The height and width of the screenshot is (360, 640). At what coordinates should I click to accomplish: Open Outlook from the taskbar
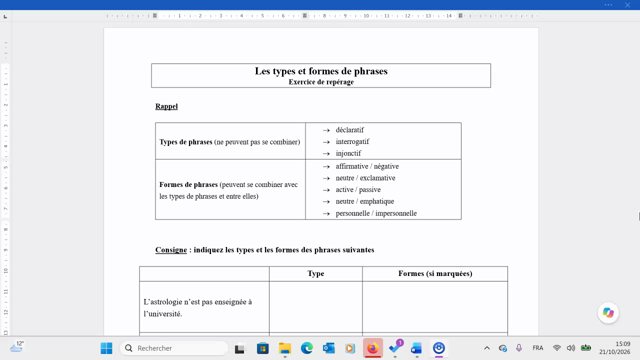[x=329, y=348]
